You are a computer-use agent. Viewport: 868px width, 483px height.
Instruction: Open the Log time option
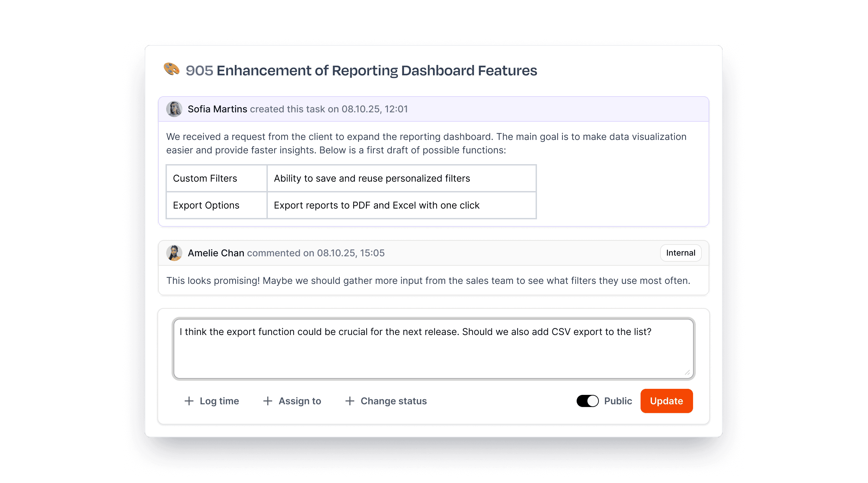[x=219, y=401]
